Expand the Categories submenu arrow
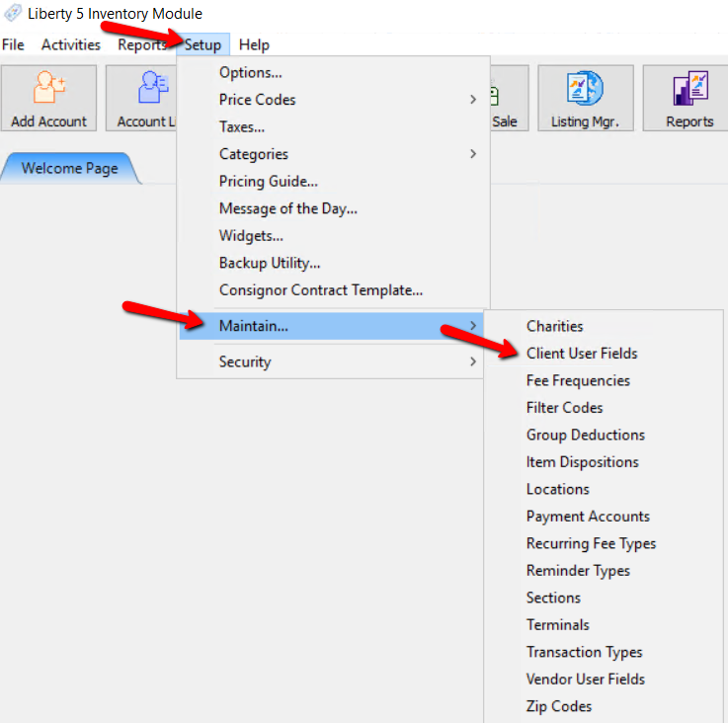 [472, 154]
